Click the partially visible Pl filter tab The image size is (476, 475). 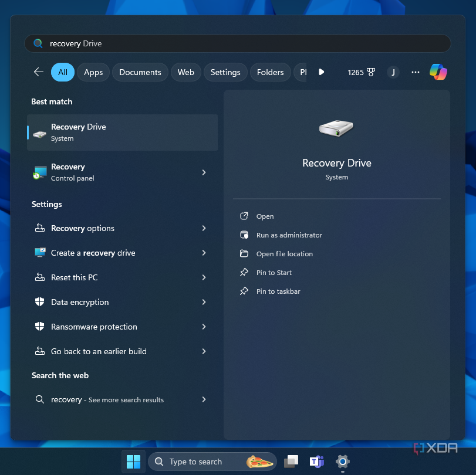pos(301,72)
